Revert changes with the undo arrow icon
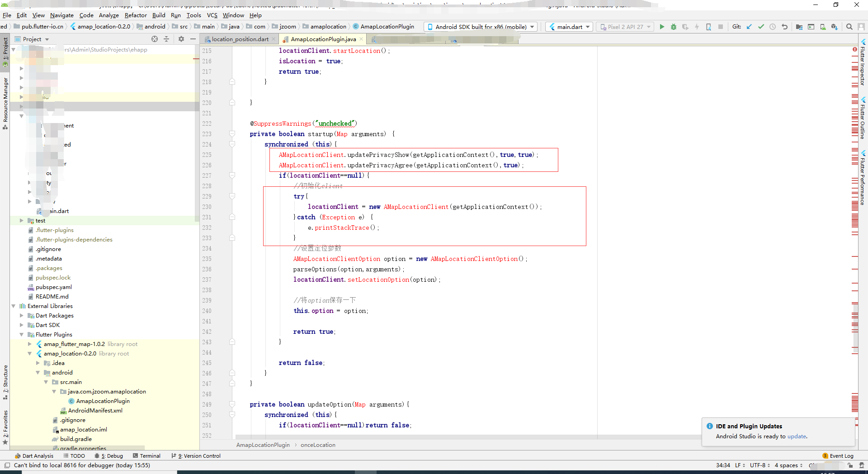Viewport: 868px width, 474px height. [x=784, y=27]
